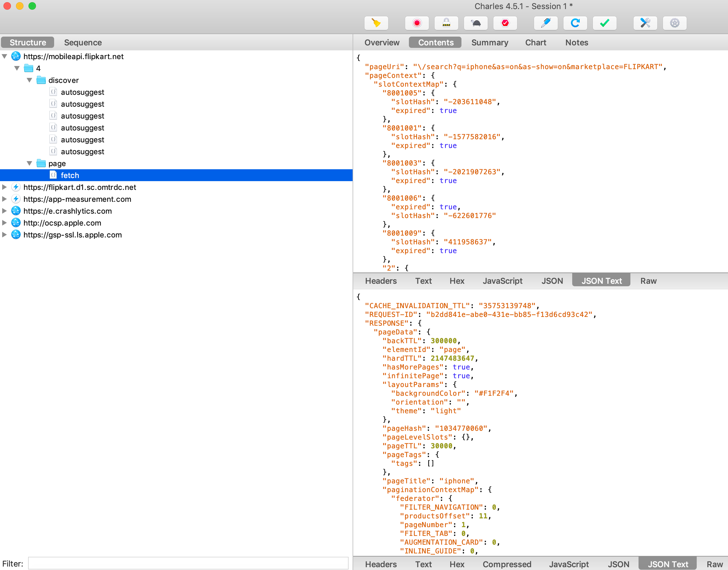This screenshot has height=570, width=728.
Task: Open the tools wrench icon
Action: coord(645,23)
